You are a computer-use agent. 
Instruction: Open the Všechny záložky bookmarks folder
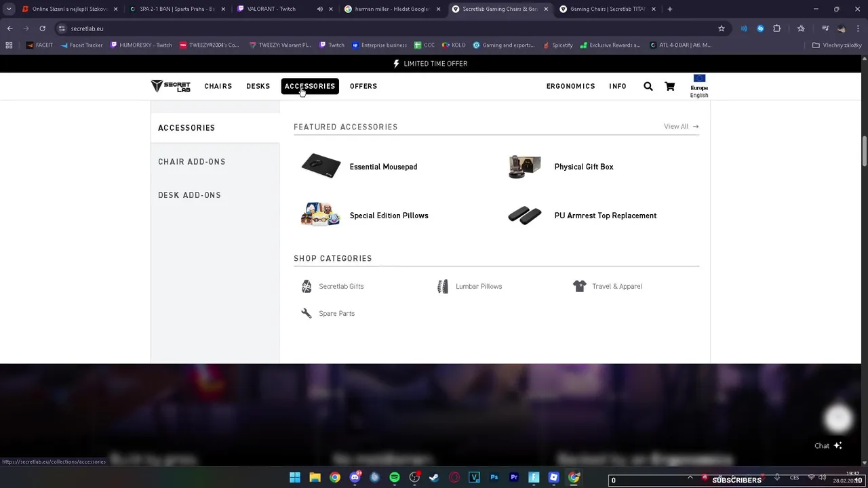[837, 45]
